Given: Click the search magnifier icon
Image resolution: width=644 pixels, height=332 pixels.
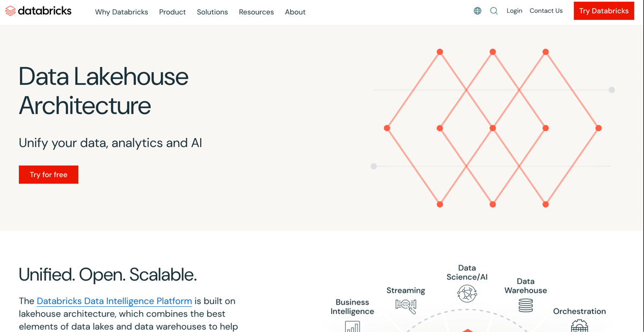Looking at the screenshot, I should [x=494, y=10].
